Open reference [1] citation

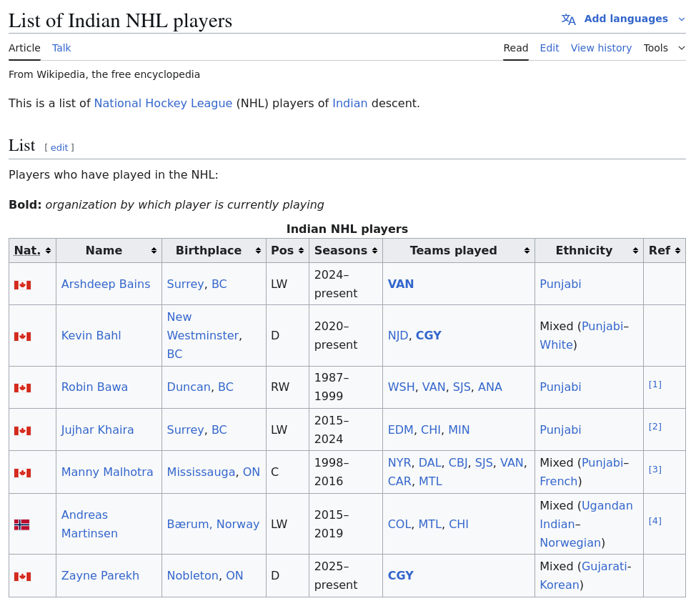coord(655,384)
